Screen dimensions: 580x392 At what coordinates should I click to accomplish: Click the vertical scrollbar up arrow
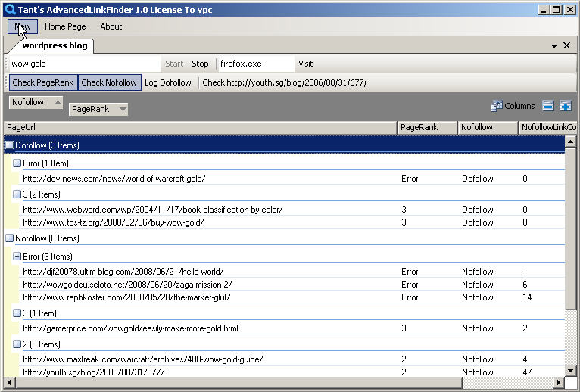(x=570, y=142)
